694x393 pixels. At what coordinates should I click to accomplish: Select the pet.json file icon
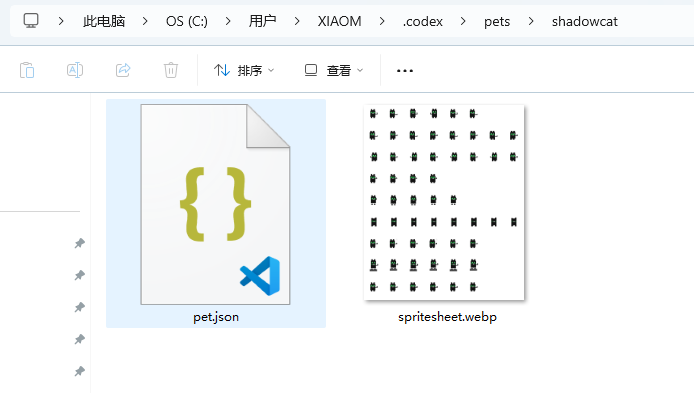pos(216,204)
